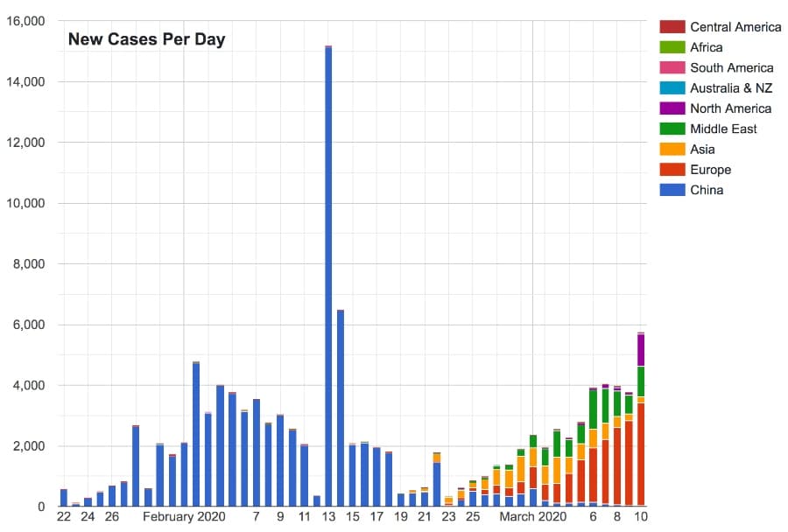This screenshot has height=532, width=788.
Task: Click the blue China legend swatch
Action: click(x=672, y=190)
